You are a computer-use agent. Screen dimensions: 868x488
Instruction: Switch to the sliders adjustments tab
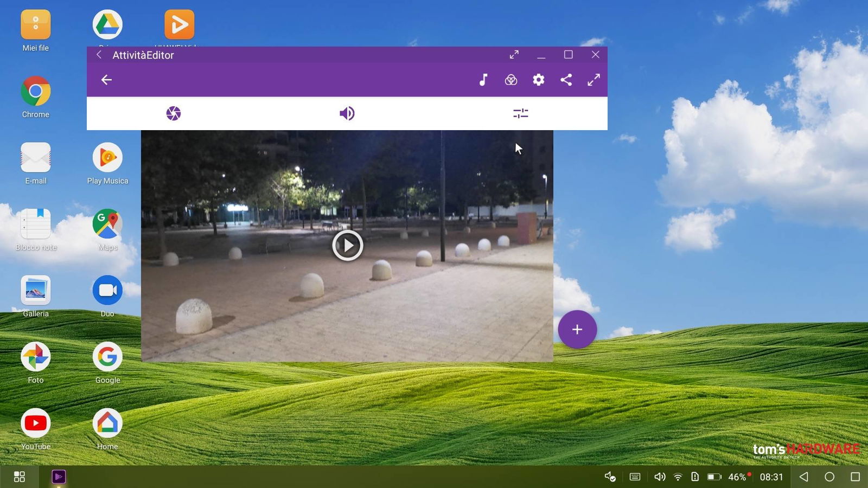pos(521,113)
